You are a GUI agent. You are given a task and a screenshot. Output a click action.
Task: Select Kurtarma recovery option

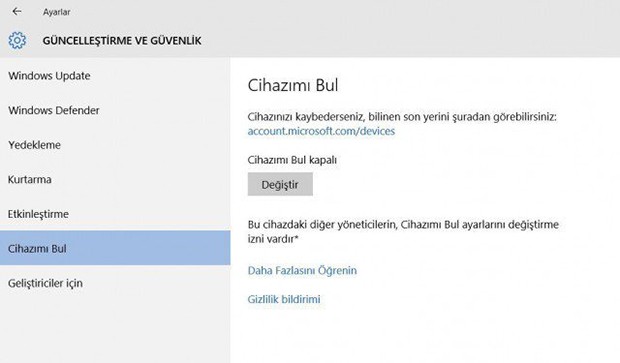(x=115, y=179)
